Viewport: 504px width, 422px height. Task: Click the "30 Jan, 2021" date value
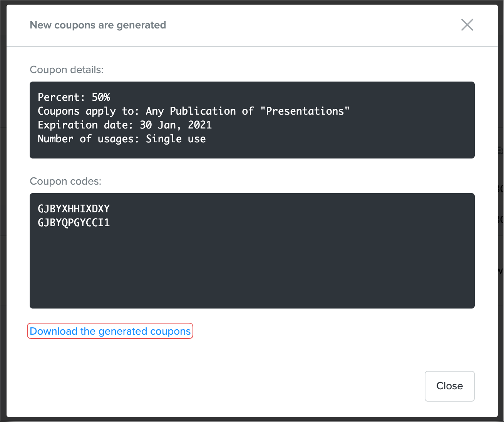(176, 125)
